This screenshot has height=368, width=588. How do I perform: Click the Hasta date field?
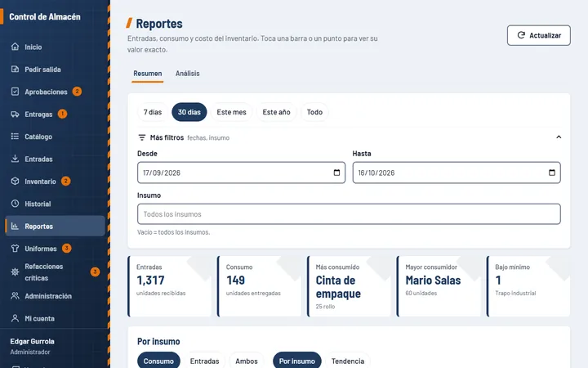[x=457, y=173]
